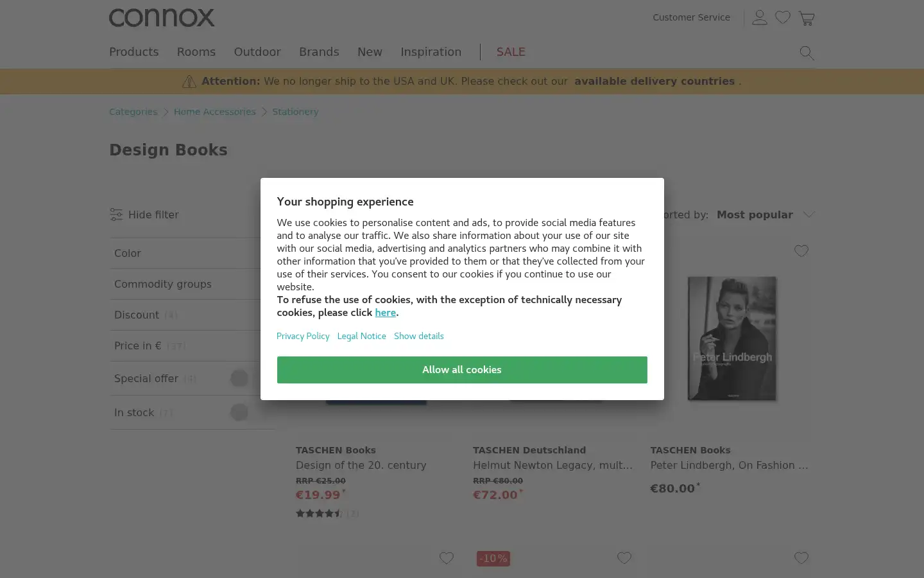Open Peter Lindbergh, On Fashion title
Viewport: 924px width, 578px height.
click(x=729, y=465)
